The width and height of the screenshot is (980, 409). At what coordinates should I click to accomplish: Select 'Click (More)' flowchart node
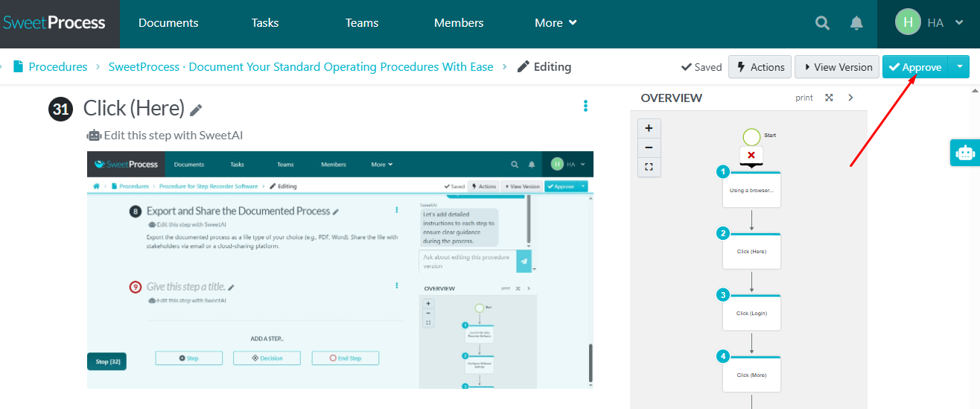coord(751,375)
